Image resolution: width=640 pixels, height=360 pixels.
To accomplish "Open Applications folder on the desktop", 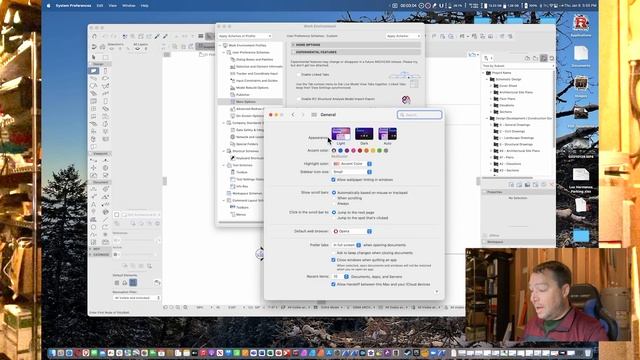I will 580,25.
